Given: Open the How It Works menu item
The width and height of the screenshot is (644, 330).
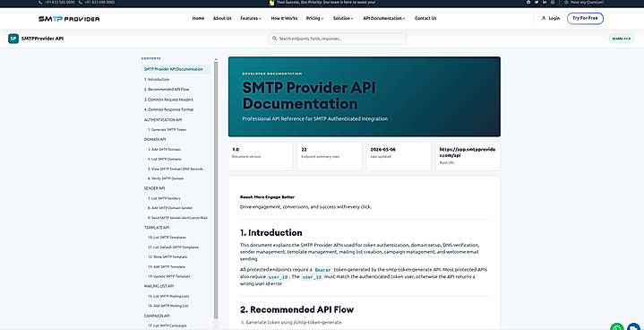Looking at the screenshot, I should click(284, 19).
